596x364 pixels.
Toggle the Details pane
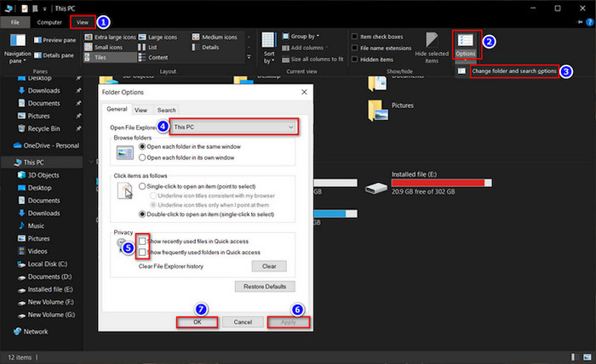pos(54,55)
